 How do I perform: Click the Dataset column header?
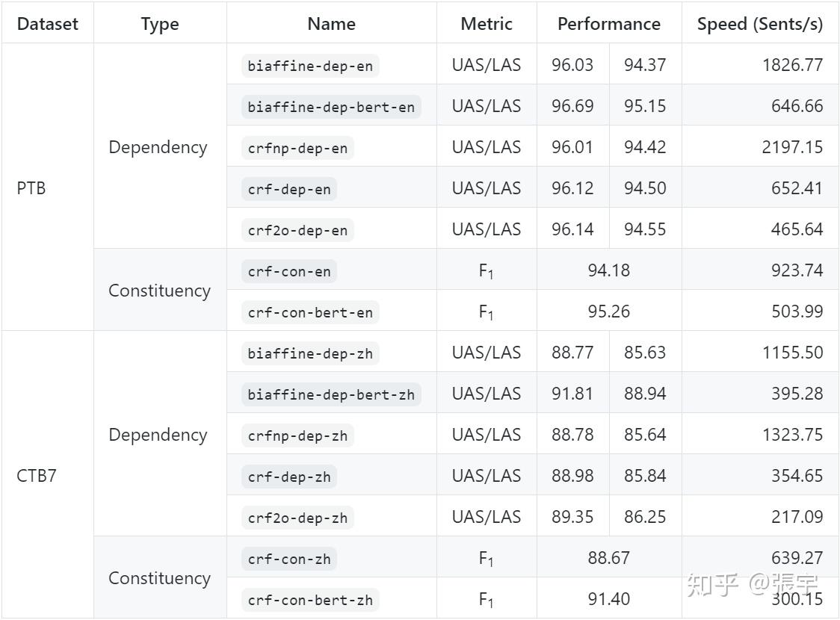[47, 24]
